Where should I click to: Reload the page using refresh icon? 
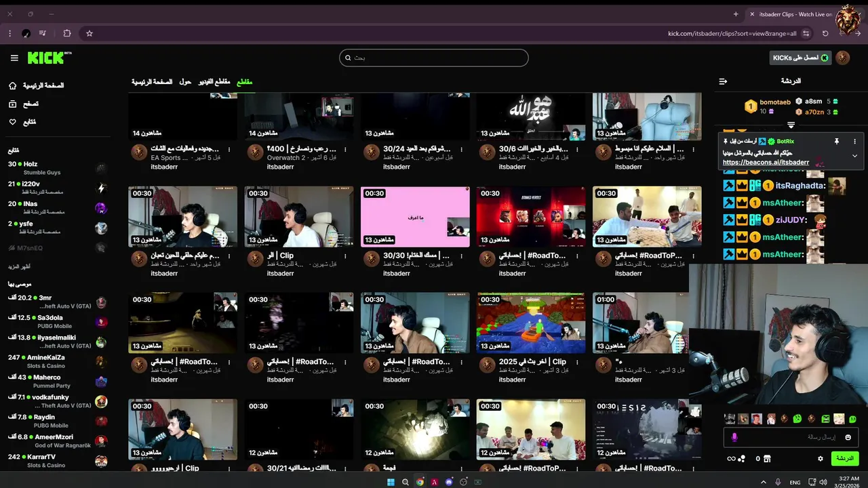pyautogui.click(x=825, y=33)
